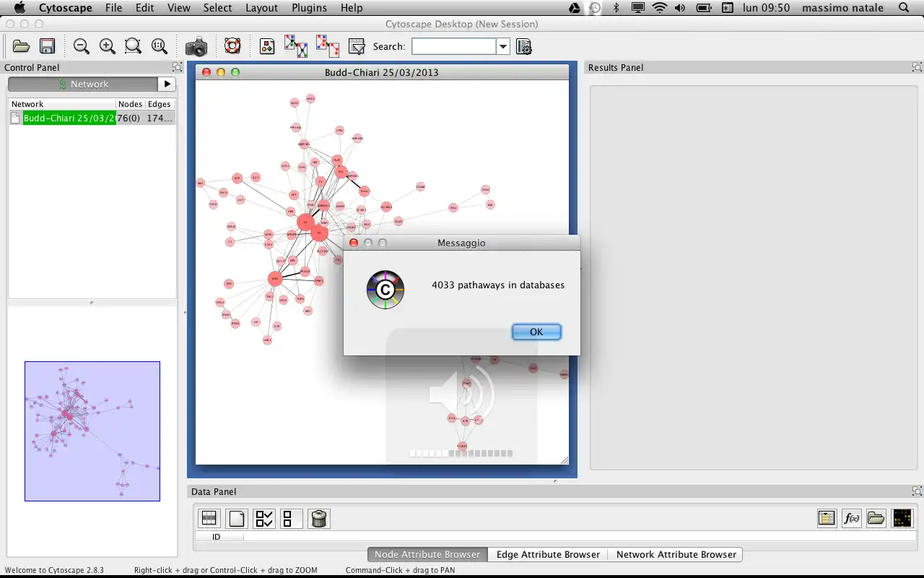Zoom out with the minus magnifier icon

pos(82,46)
